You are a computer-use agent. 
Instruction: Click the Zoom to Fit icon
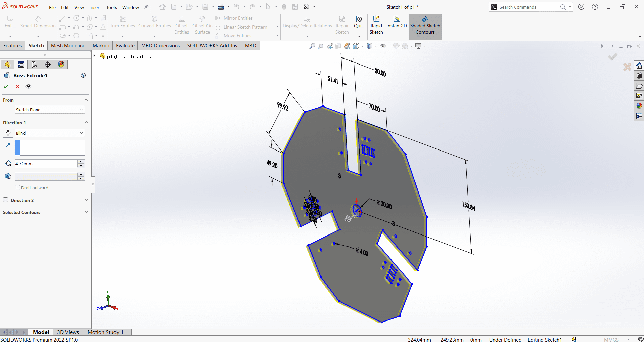coord(312,46)
